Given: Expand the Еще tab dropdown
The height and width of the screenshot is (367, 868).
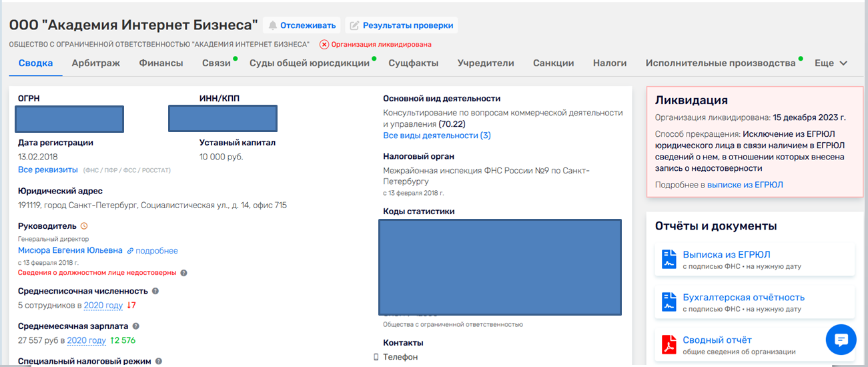Looking at the screenshot, I should tap(831, 63).
